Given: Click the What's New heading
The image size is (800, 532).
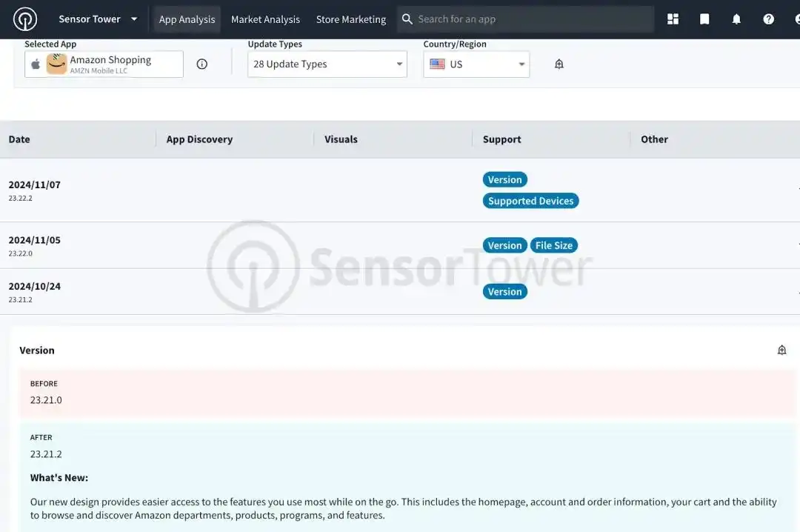Looking at the screenshot, I should click(59, 478).
